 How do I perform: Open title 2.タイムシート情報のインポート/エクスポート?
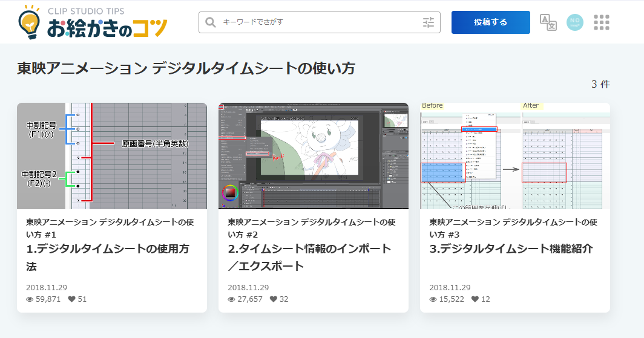click(309, 257)
